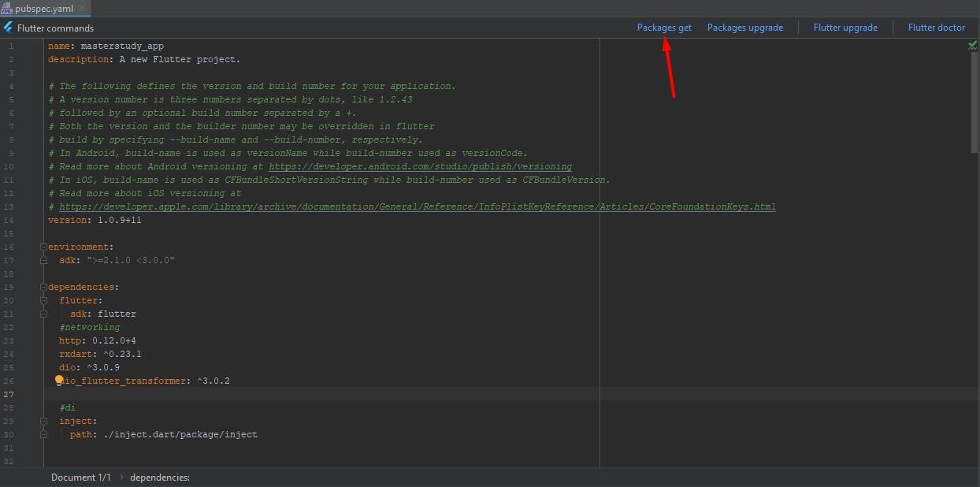Click the yellow lightbulb intention icon

(59, 381)
